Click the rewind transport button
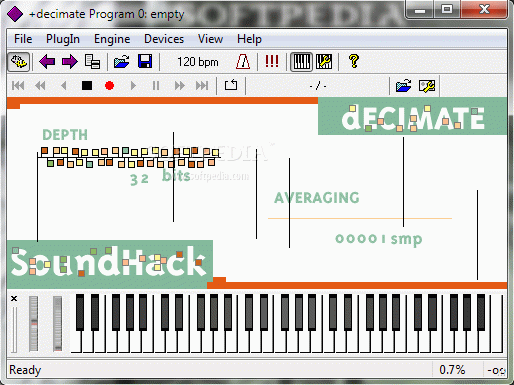The height and width of the screenshot is (385, 514). coord(40,86)
